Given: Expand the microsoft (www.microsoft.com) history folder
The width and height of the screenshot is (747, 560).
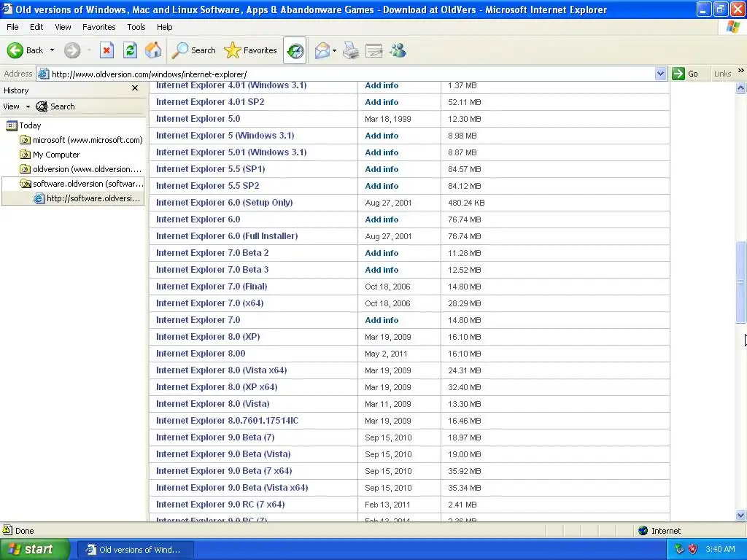Looking at the screenshot, I should point(81,140).
